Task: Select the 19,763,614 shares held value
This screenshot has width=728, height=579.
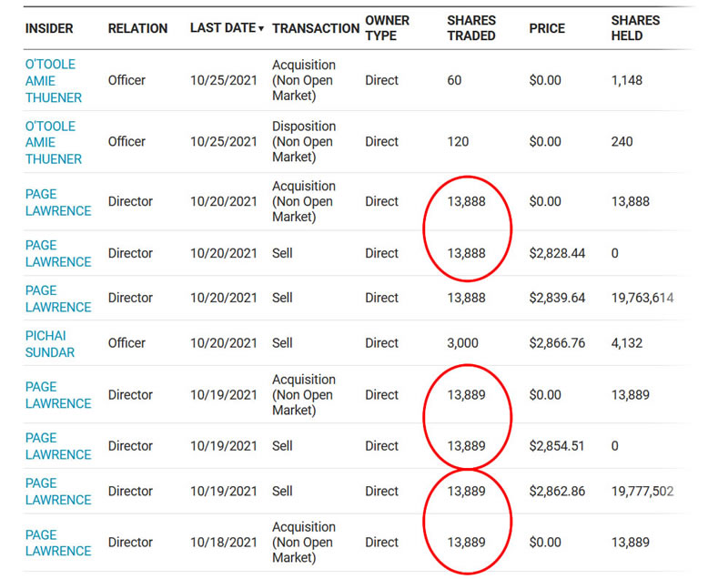Action: [642, 298]
